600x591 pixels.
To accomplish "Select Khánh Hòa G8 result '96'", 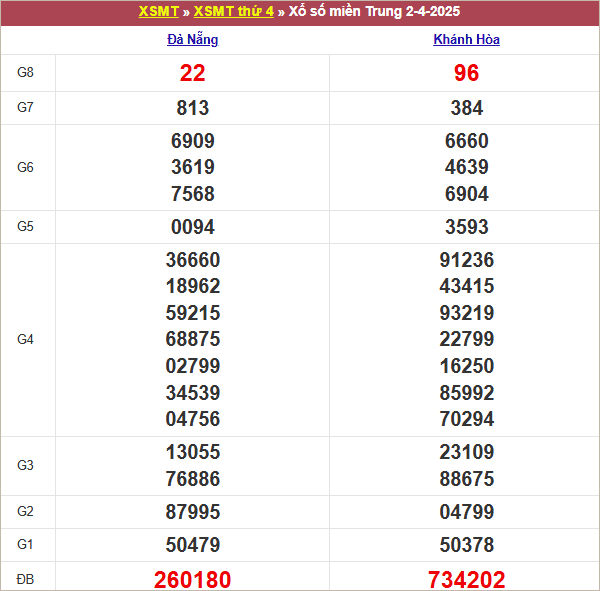I will [466, 73].
